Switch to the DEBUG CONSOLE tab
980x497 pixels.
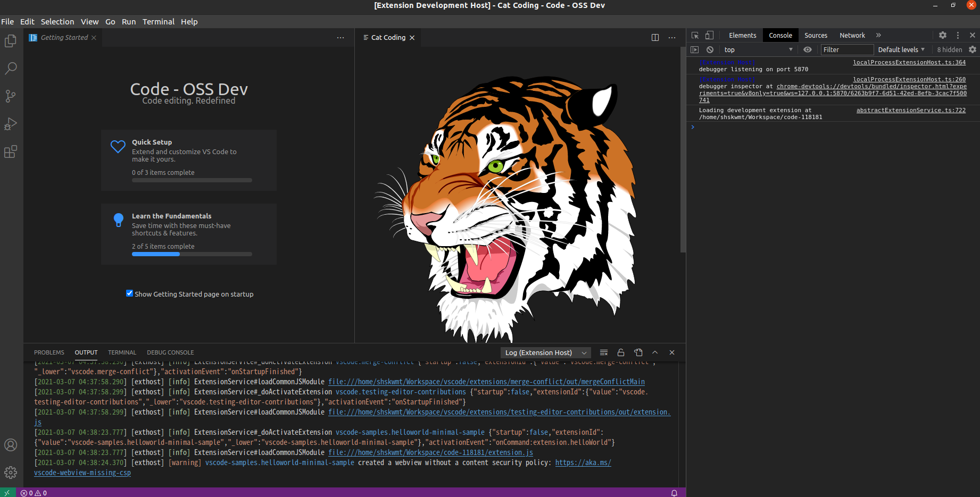point(170,352)
